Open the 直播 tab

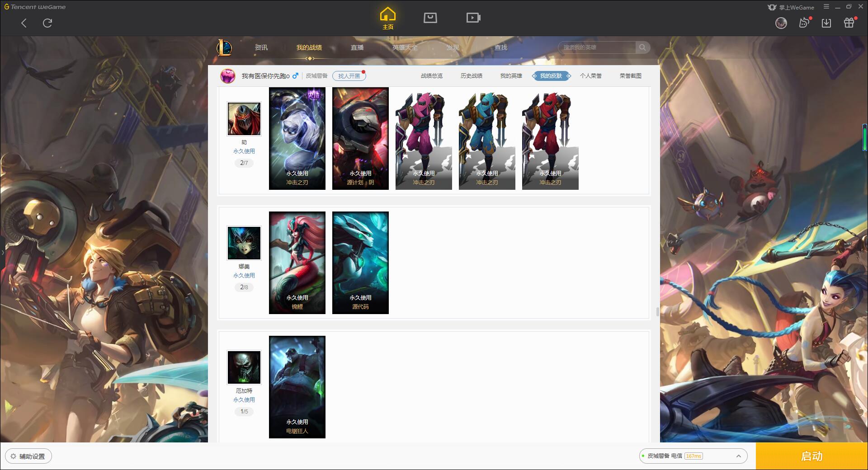coord(357,47)
